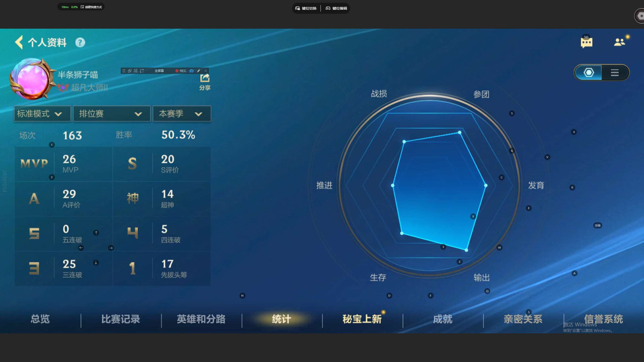Expand the 标准模式 mode dropdown
644x362 pixels.
(x=42, y=114)
